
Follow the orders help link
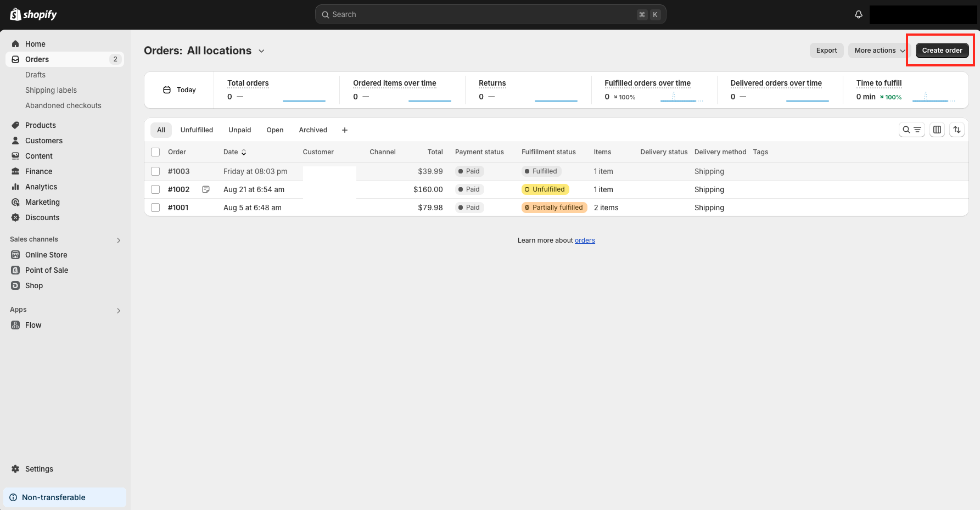pos(585,240)
